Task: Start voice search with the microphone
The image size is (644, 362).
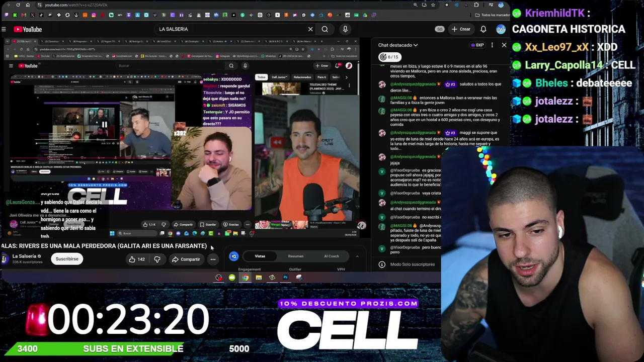Action: tap(345, 29)
